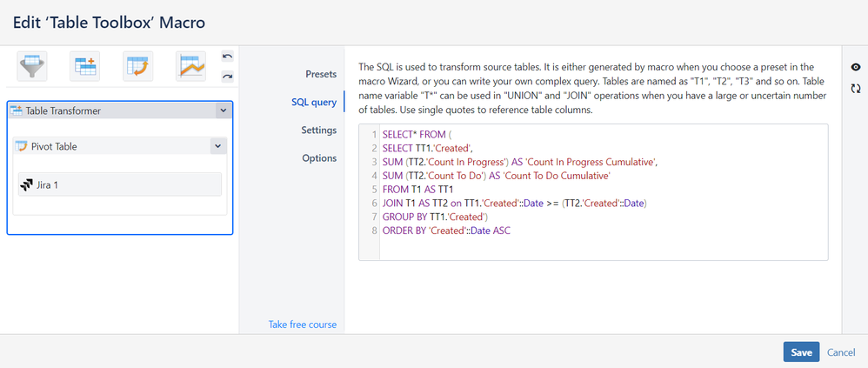Click the redo arrow icon
868x368 pixels.
pos(227,77)
